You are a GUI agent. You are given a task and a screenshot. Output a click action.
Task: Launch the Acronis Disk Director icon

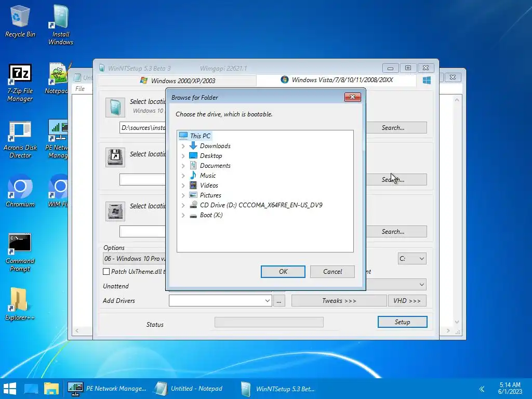(x=20, y=139)
